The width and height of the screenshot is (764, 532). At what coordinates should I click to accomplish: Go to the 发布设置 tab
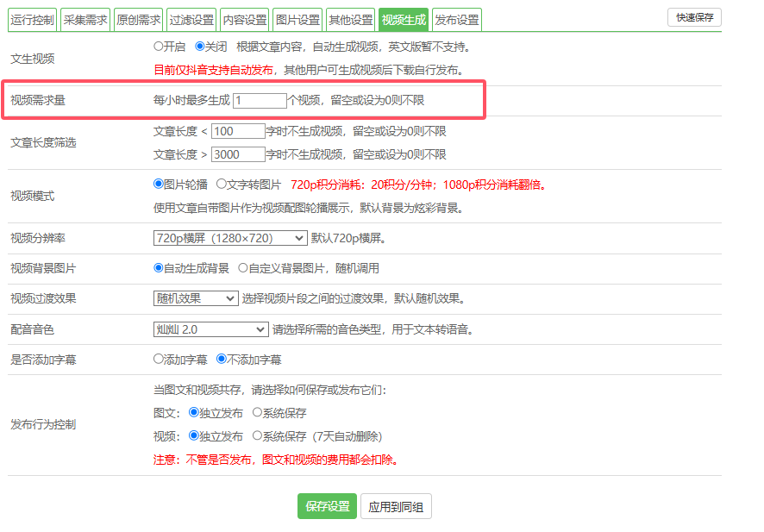pyautogui.click(x=456, y=20)
